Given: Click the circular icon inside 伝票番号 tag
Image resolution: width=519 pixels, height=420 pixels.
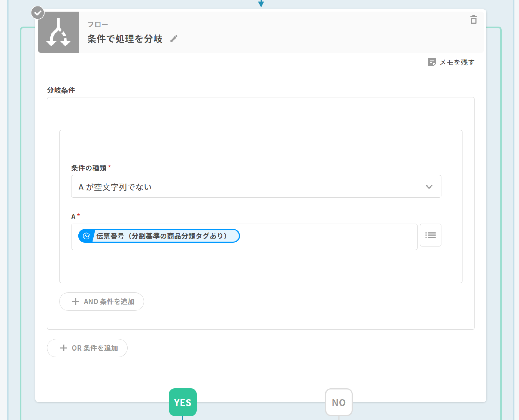Looking at the screenshot, I should [x=86, y=236].
